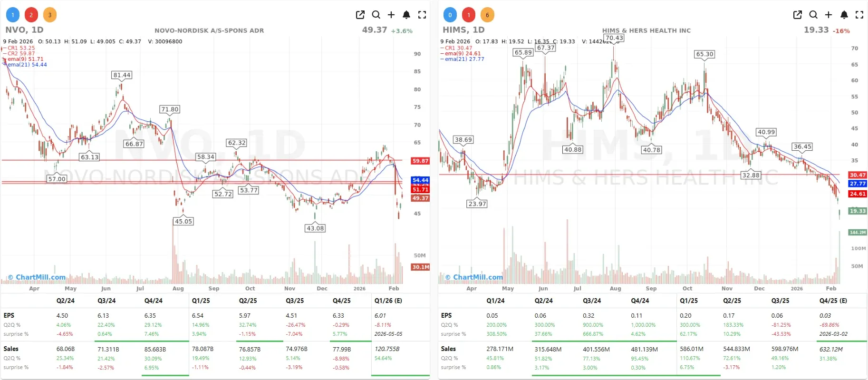Click NOVO-NORDISK A/S-SPONS ADR company name
868x380 pixels.
click(x=209, y=30)
